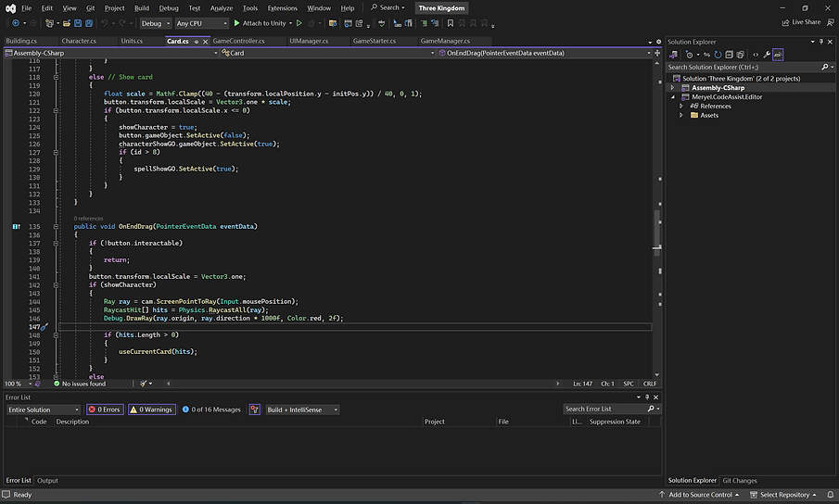Screen dimensions: 839x504
Task: Click the Find in Files toolbar icon
Action: click(332, 23)
